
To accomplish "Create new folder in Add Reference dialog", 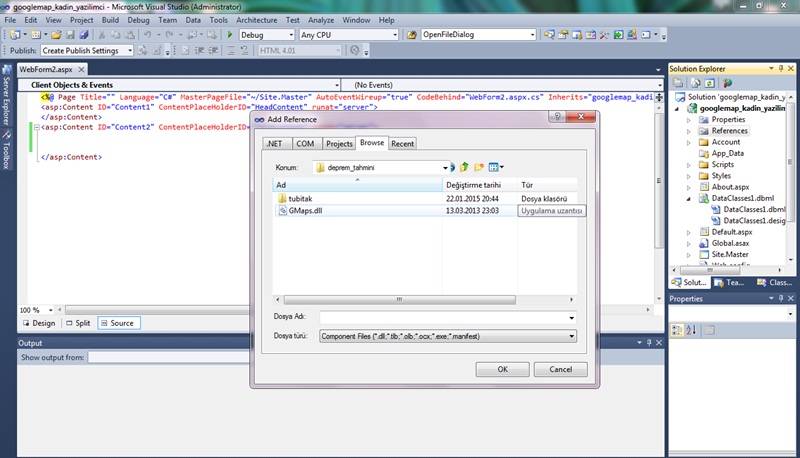I will click(x=479, y=167).
